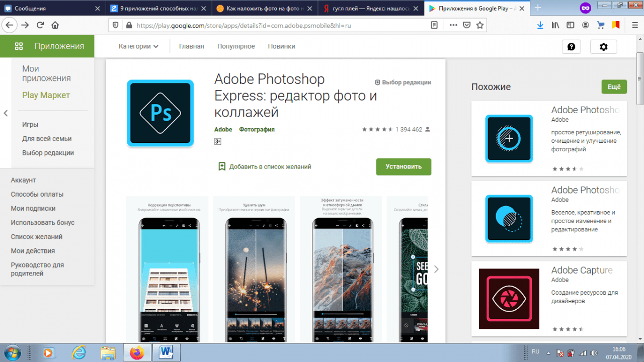The height and width of the screenshot is (362, 644).
Task: Click the site security padlock icon
Action: pos(129,25)
